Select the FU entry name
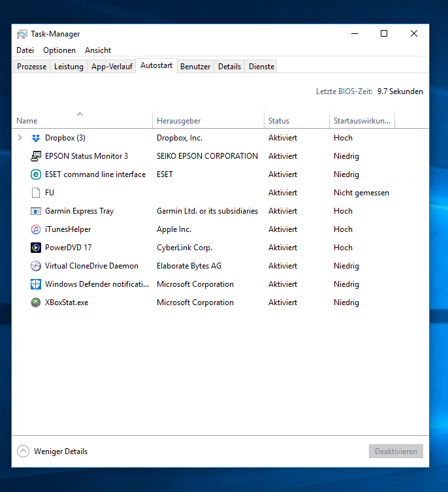This screenshot has height=492, width=448. (x=50, y=193)
